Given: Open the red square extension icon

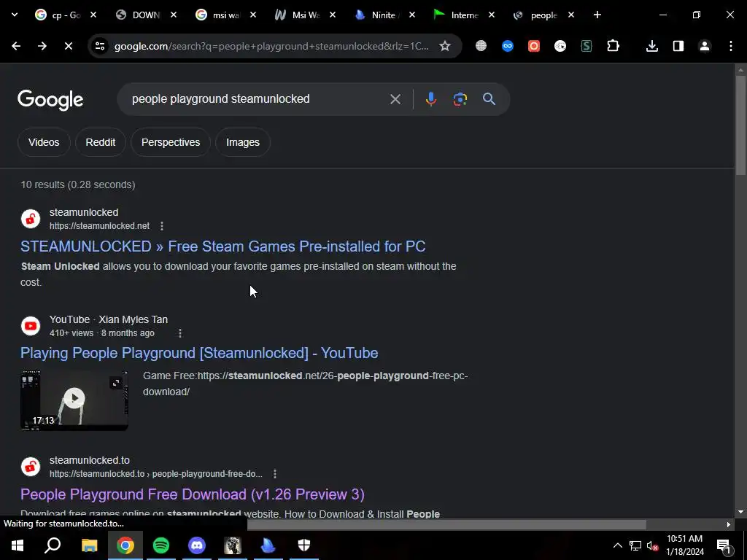Looking at the screenshot, I should [x=534, y=46].
